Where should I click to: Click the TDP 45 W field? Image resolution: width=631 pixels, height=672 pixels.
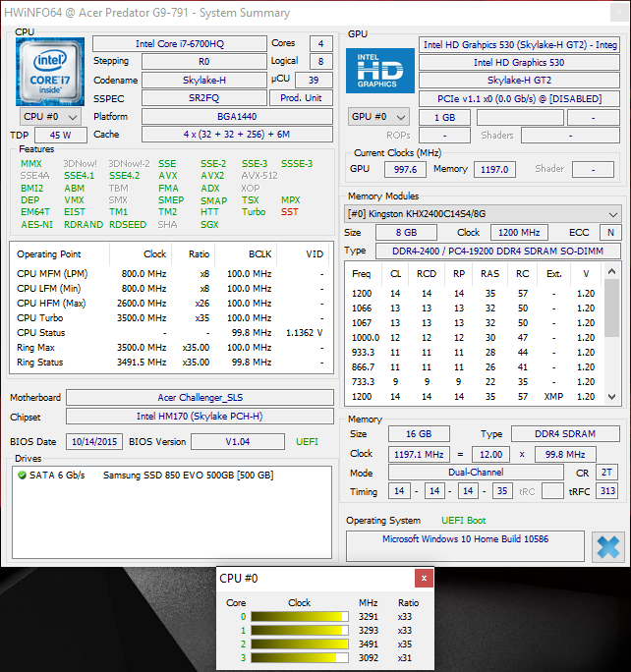60,135
